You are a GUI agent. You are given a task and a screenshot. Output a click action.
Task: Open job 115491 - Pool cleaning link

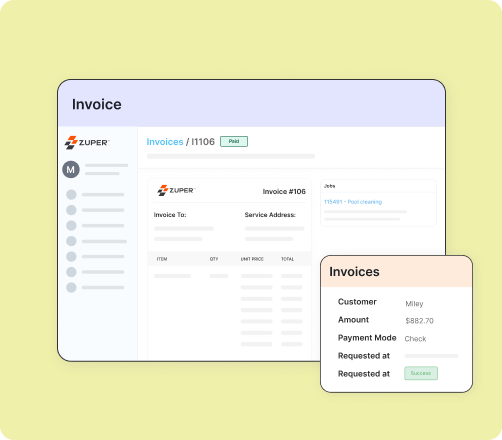tap(353, 202)
